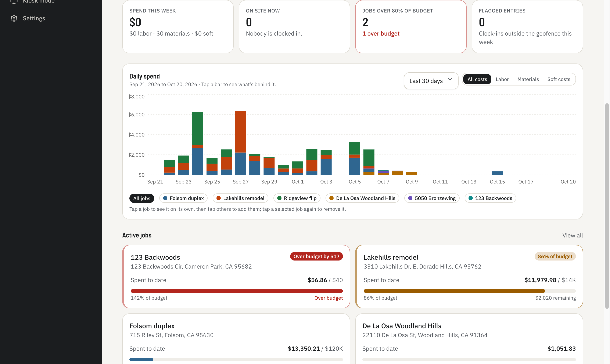Click the page's vertical scrollbar
Viewport: 610px width, 364px height.
pos(607,206)
